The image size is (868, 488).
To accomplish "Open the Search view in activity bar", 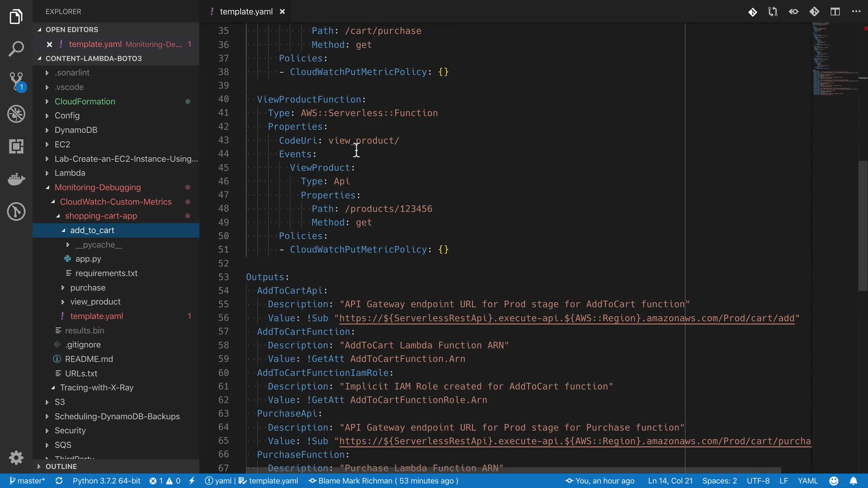I will click(16, 49).
